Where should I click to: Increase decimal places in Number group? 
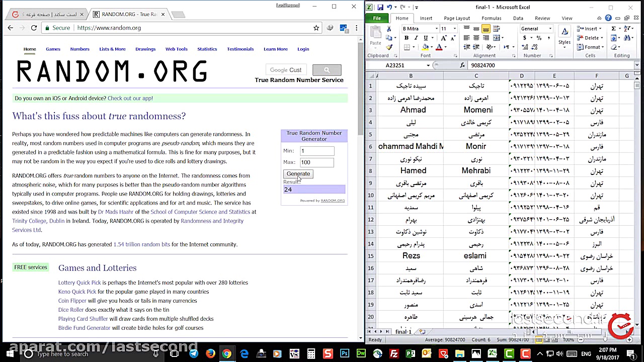point(524,47)
